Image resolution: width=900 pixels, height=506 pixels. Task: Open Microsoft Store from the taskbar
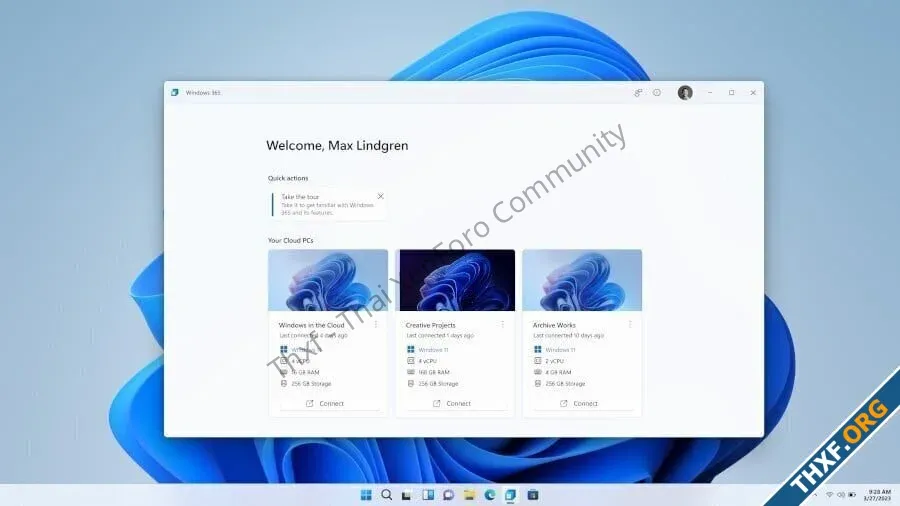click(533, 495)
